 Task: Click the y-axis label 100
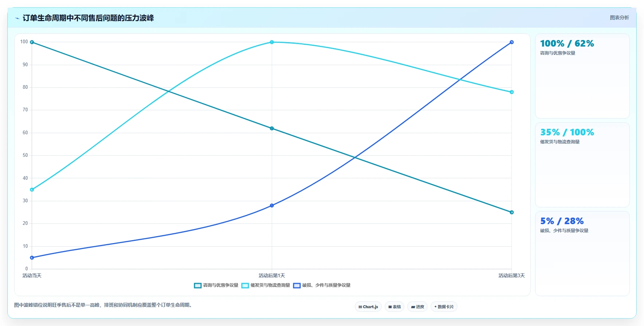[x=24, y=42]
